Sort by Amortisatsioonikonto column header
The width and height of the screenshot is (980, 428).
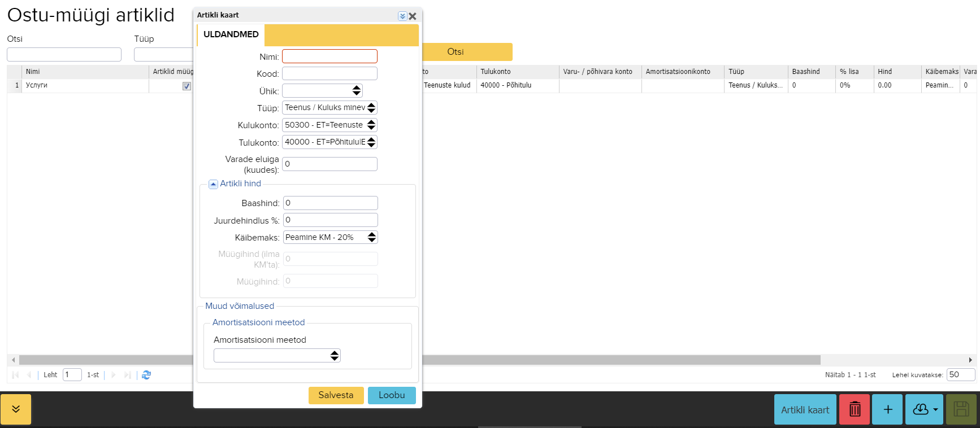tap(683, 72)
